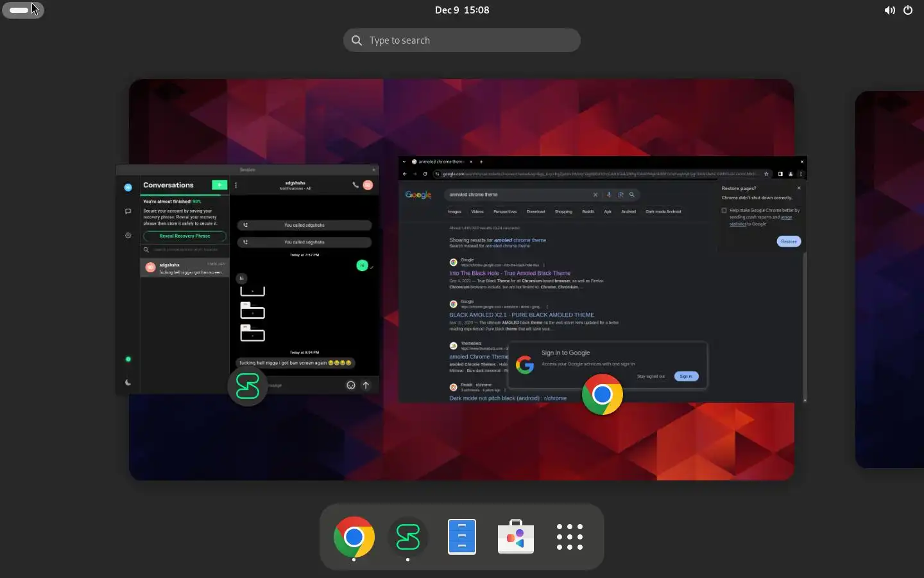Click the Google logo on the results page
Screen dimensions: 924x578
[x=418, y=195]
